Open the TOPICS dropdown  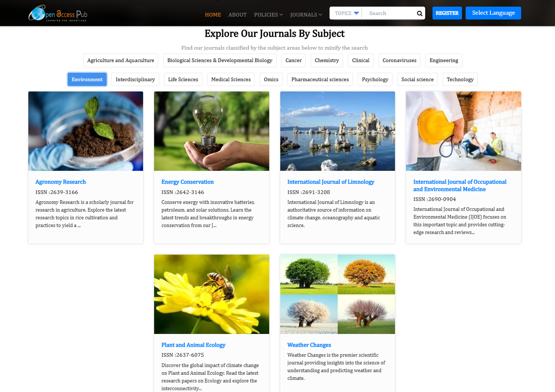click(x=345, y=13)
